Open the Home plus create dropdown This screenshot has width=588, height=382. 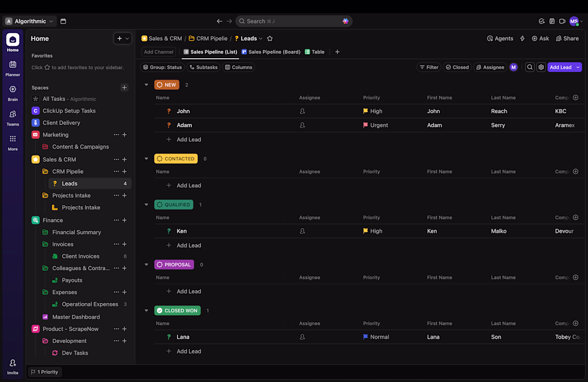click(122, 38)
